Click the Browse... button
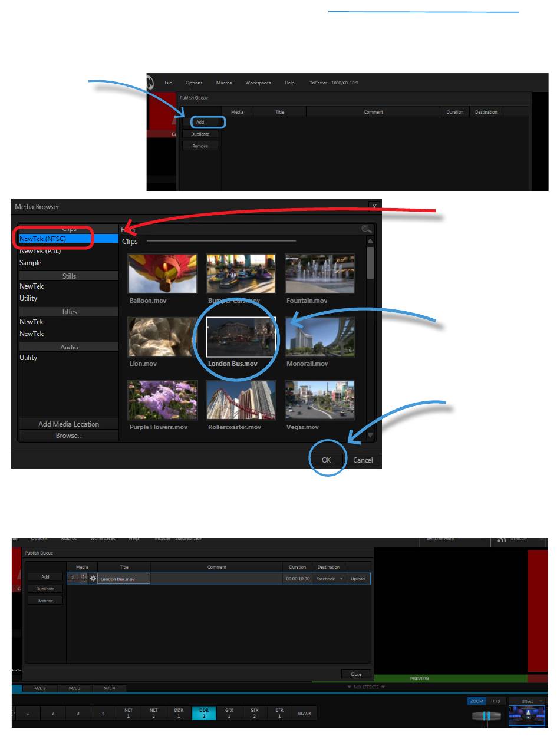Viewport: 560px width, 739px height. 68,436
